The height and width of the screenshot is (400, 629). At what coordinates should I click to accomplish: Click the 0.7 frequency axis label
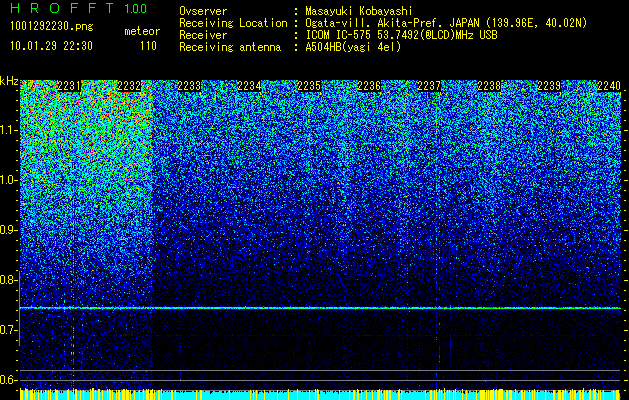tap(8, 330)
